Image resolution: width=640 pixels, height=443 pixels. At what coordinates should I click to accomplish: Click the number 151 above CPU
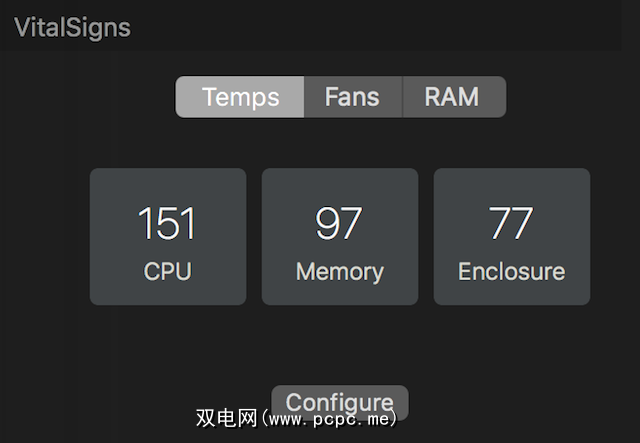167,224
